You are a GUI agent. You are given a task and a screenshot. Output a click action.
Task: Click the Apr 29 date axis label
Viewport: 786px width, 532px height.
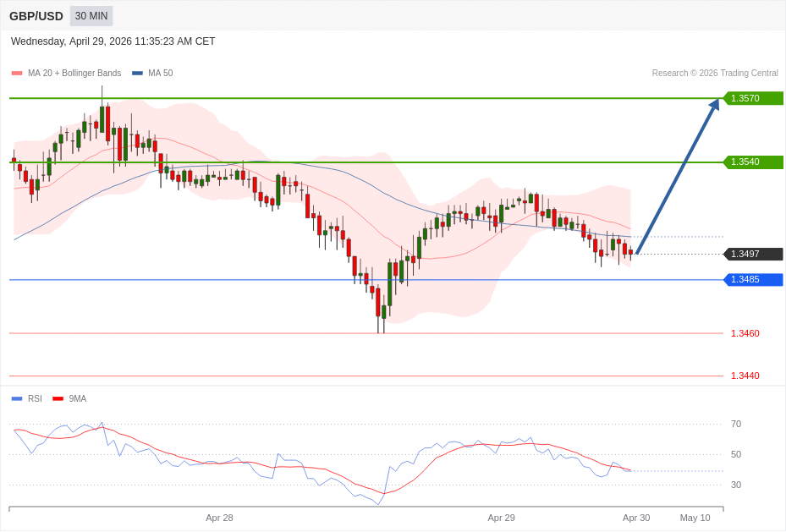pos(501,518)
